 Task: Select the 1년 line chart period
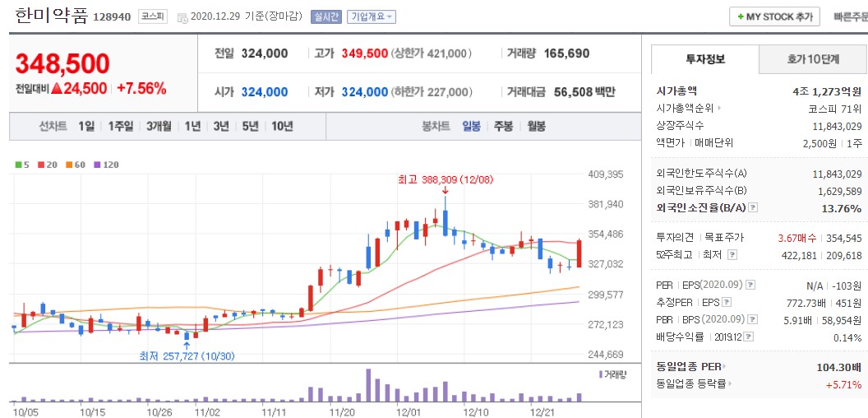click(192, 127)
